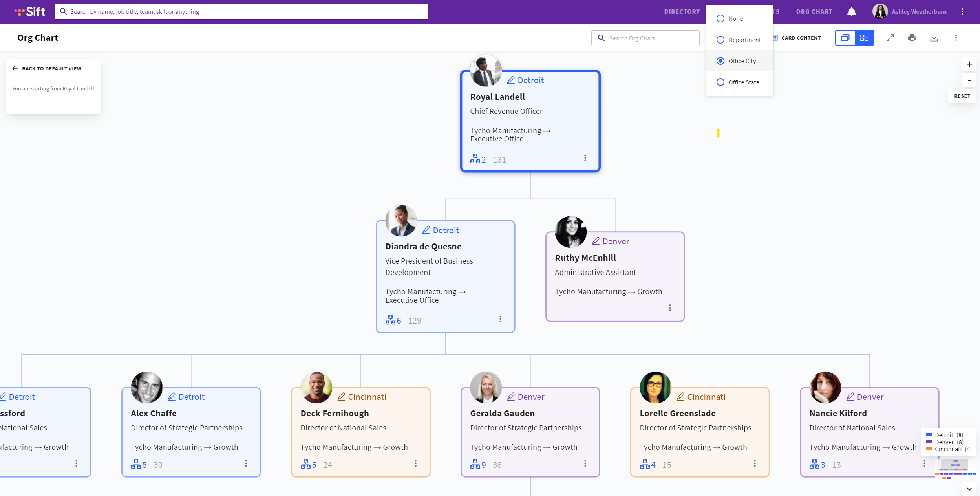The image size is (980, 496).
Task: Click the fullscreen expand icon
Action: click(x=890, y=38)
